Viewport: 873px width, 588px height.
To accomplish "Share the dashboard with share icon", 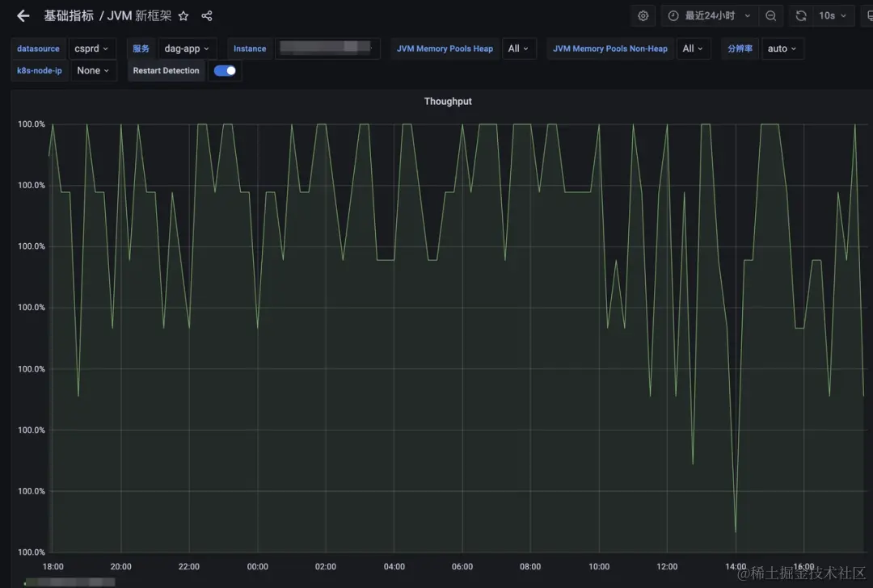I will (x=207, y=15).
